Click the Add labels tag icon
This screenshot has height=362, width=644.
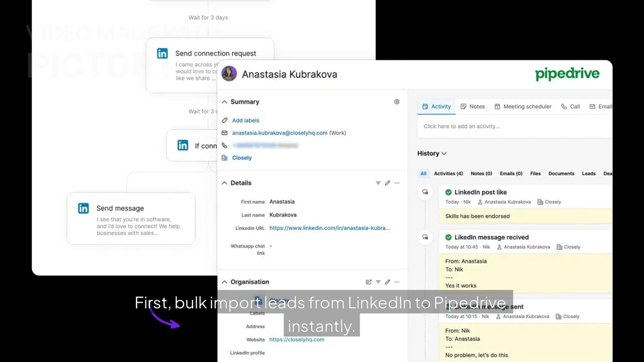click(x=224, y=121)
